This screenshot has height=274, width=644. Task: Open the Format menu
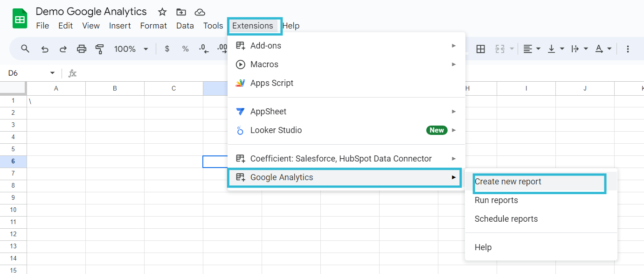pyautogui.click(x=153, y=26)
